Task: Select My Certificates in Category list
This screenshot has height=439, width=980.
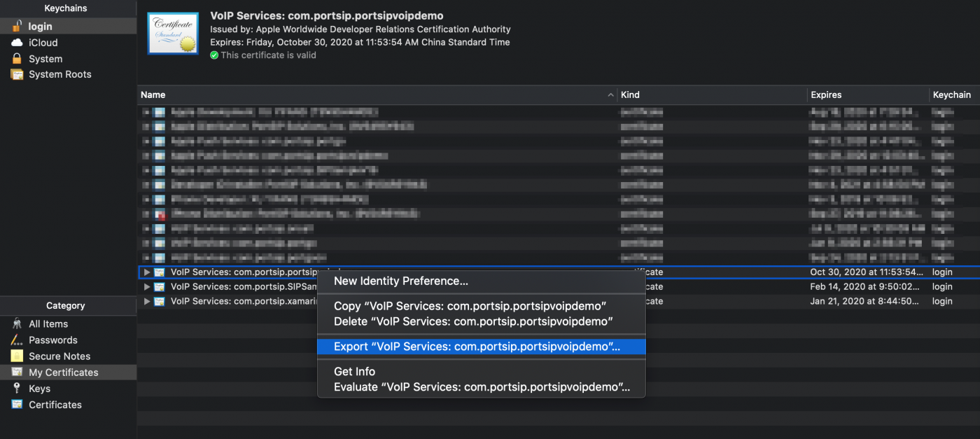Action: 63,372
